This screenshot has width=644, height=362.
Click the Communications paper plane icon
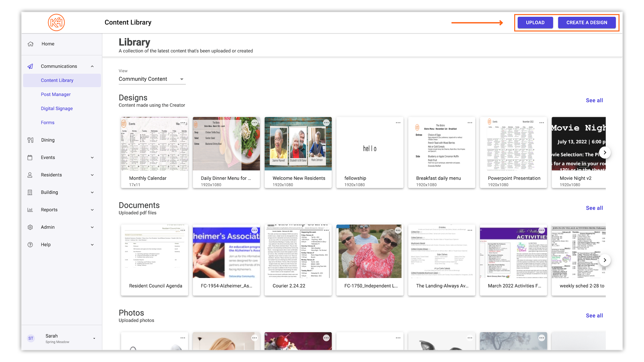coord(30,66)
